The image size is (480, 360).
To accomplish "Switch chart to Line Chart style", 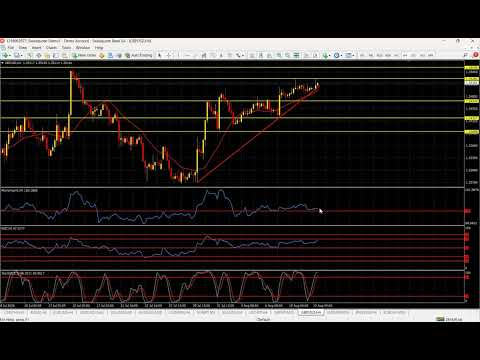I will 269,55.
